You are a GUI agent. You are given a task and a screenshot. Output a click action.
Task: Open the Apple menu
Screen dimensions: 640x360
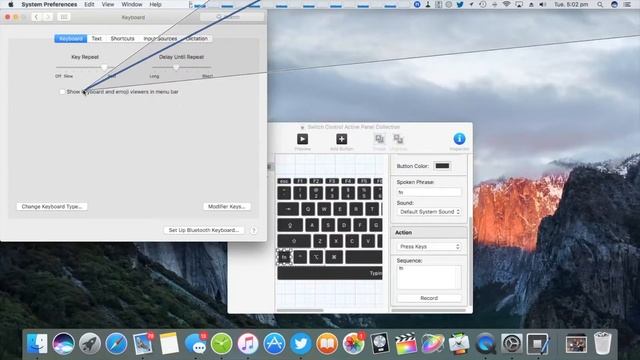(11, 4)
